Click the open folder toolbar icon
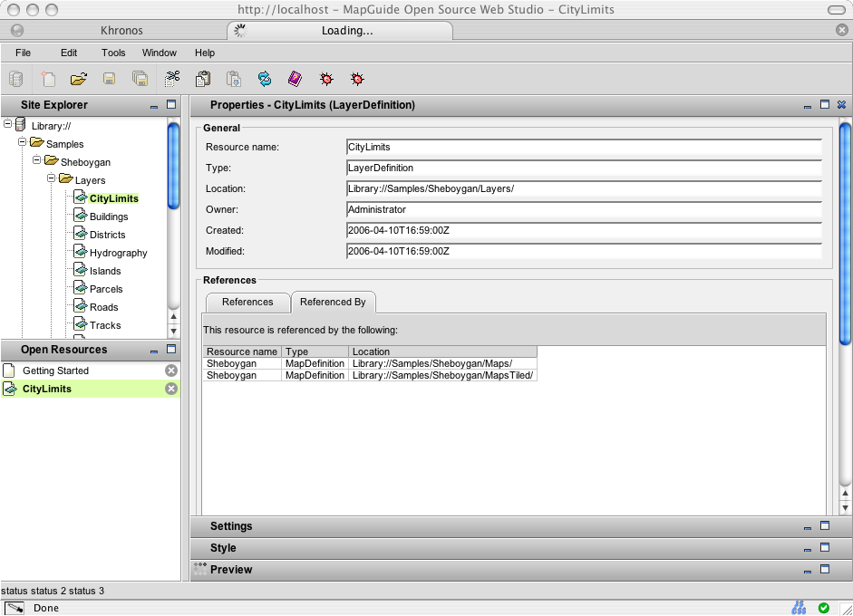This screenshot has width=853, height=616. (x=79, y=79)
